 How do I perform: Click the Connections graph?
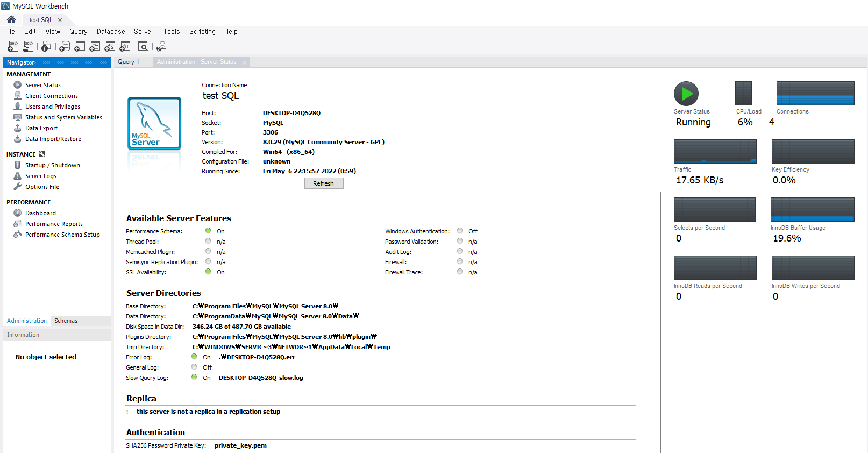click(815, 93)
